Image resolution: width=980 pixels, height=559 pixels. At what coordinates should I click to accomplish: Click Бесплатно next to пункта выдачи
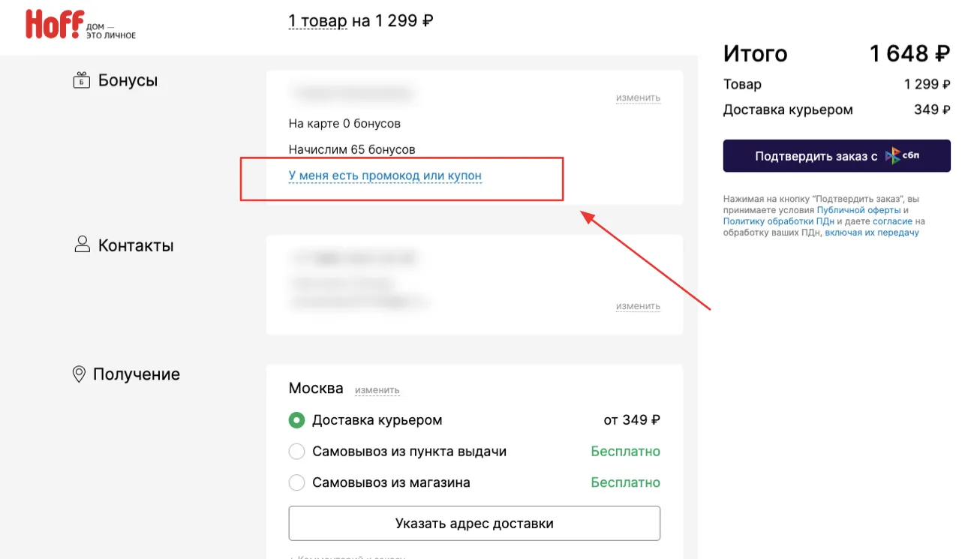coord(626,452)
